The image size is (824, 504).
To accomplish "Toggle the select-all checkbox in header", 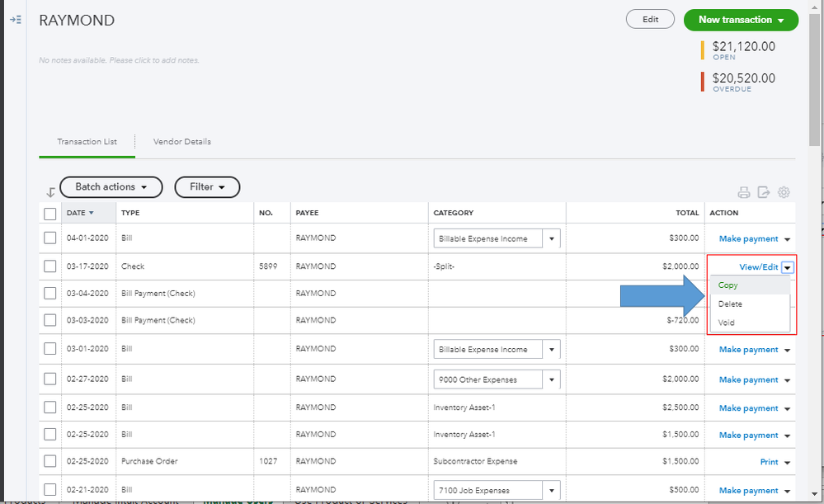I will click(50, 214).
